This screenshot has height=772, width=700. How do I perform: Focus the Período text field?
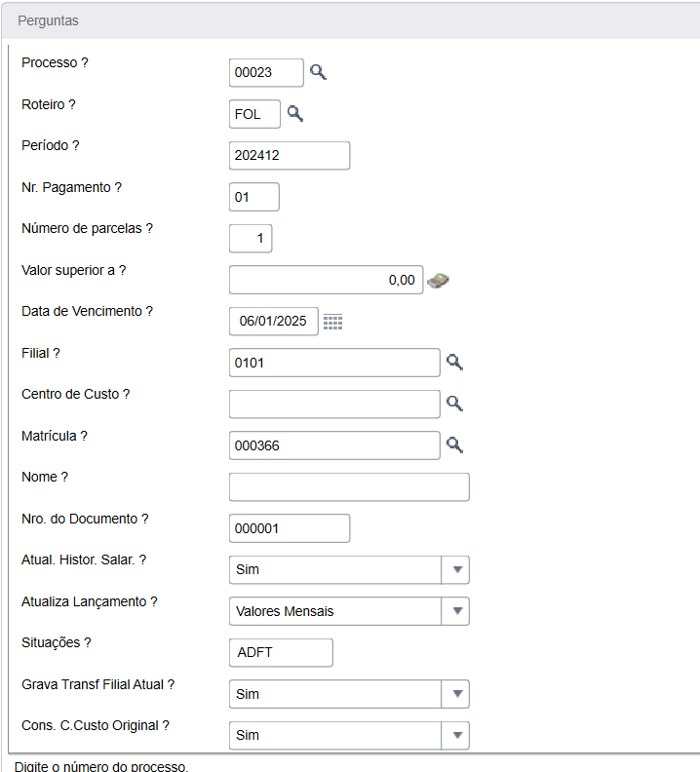(289, 156)
